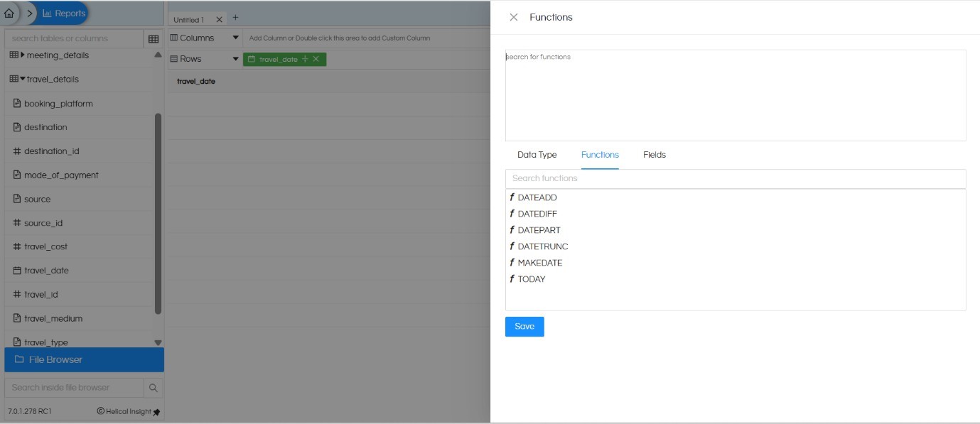Close the Functions panel
Screen dimensions: 980x424
[x=514, y=17]
